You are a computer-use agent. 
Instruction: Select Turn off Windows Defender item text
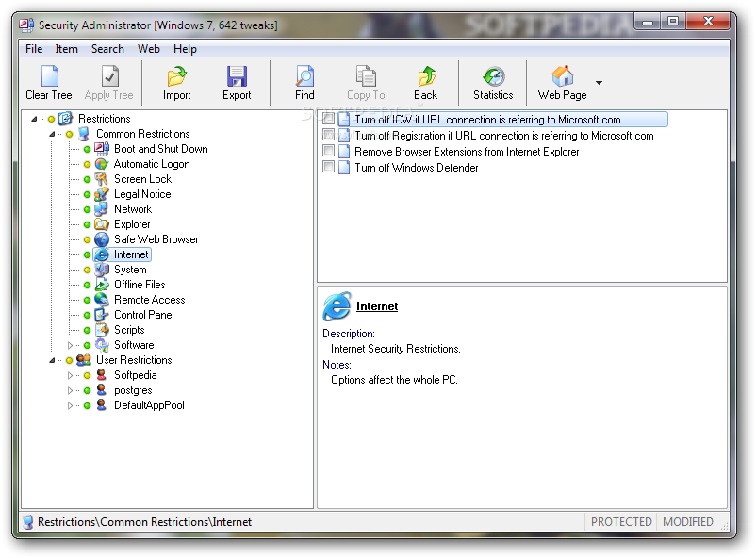point(417,168)
